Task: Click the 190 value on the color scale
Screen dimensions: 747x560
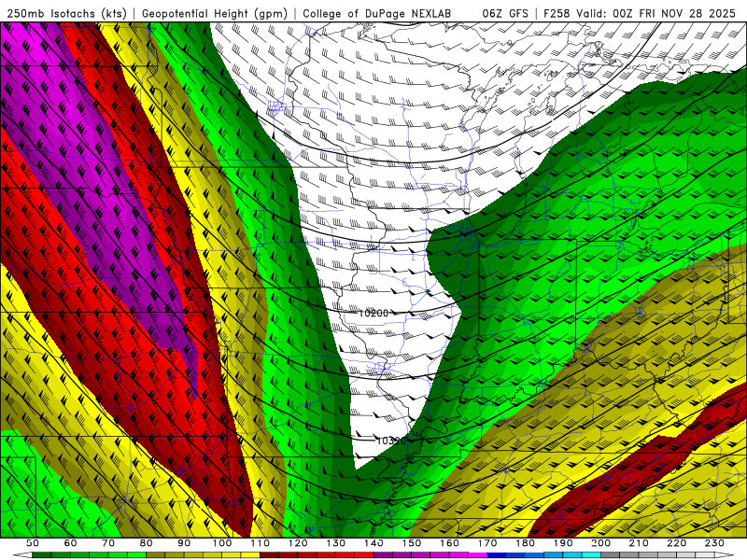Action: point(564,543)
